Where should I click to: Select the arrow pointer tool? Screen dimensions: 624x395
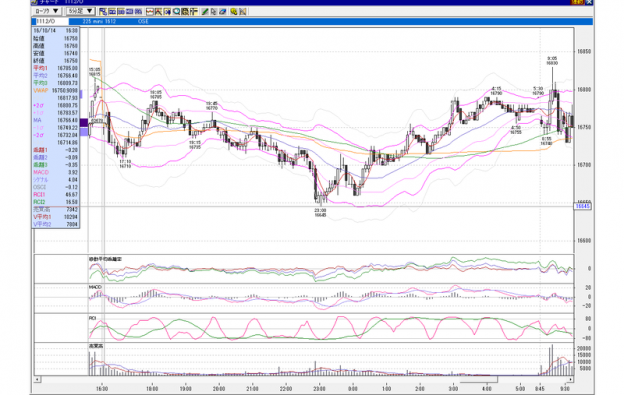coord(214,12)
